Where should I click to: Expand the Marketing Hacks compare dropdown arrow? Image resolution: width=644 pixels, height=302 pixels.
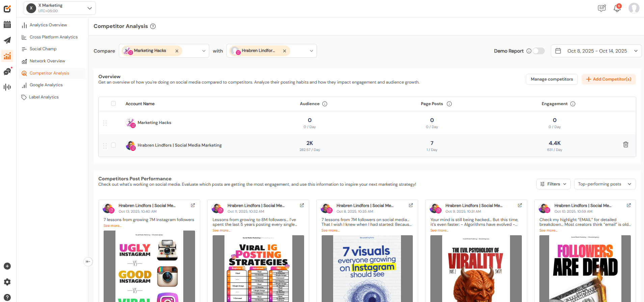point(204,51)
